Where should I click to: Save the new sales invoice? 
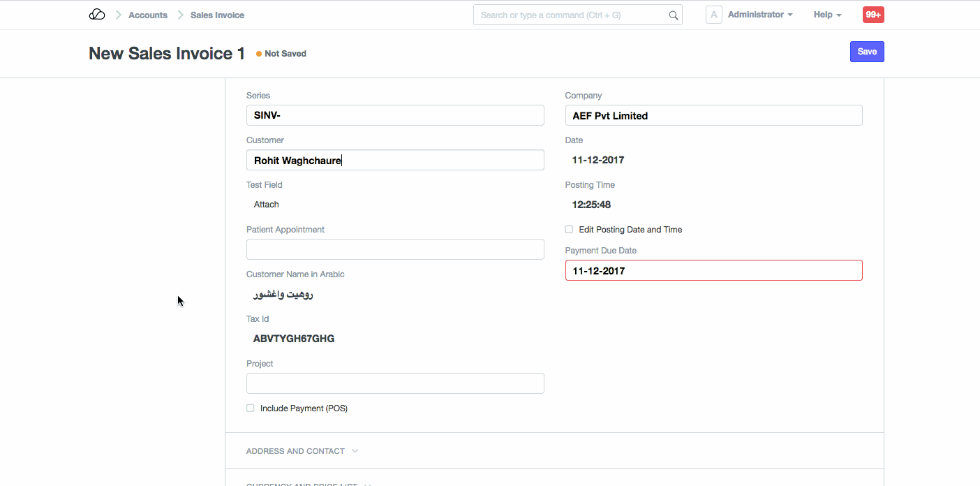(867, 52)
